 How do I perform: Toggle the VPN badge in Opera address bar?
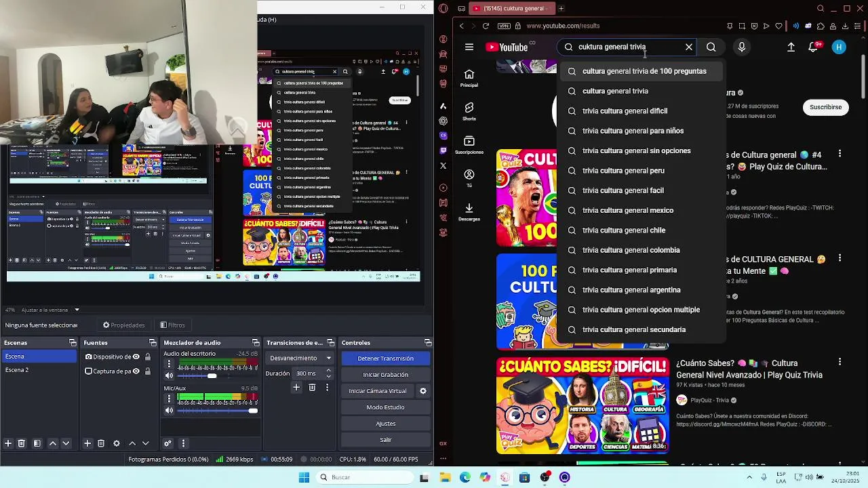[504, 26]
